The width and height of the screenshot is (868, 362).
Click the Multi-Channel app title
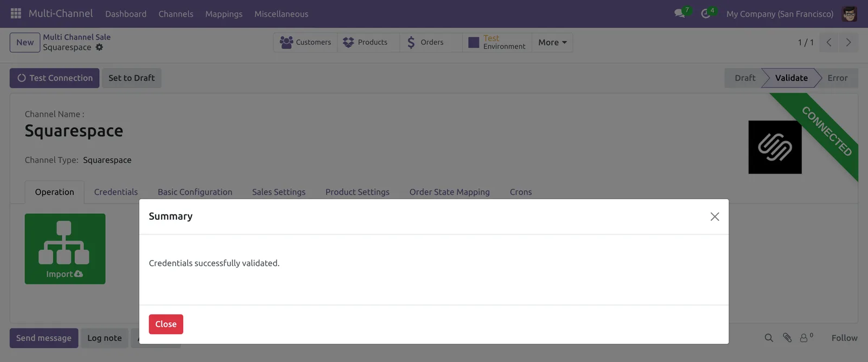click(x=61, y=13)
